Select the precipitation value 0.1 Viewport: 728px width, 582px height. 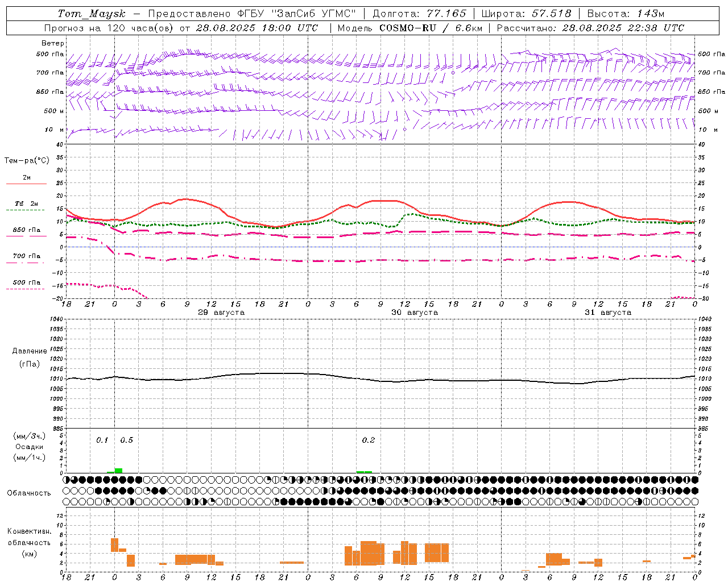coord(102,440)
